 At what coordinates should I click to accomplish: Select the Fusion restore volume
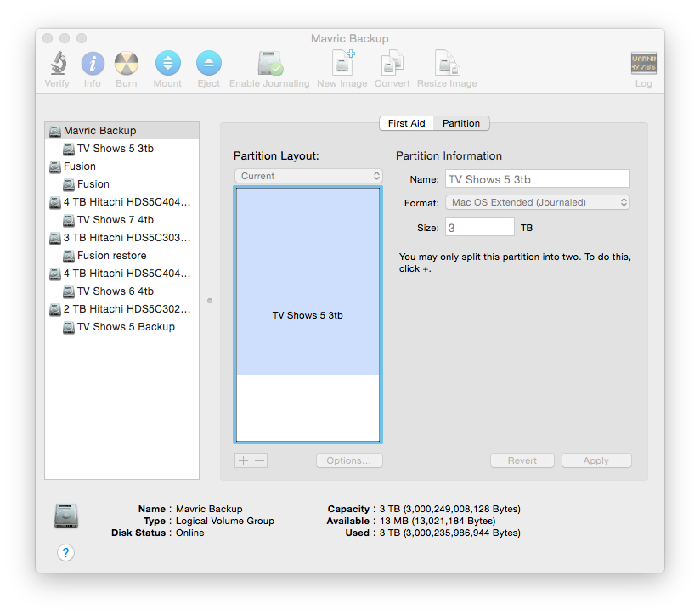(x=121, y=256)
